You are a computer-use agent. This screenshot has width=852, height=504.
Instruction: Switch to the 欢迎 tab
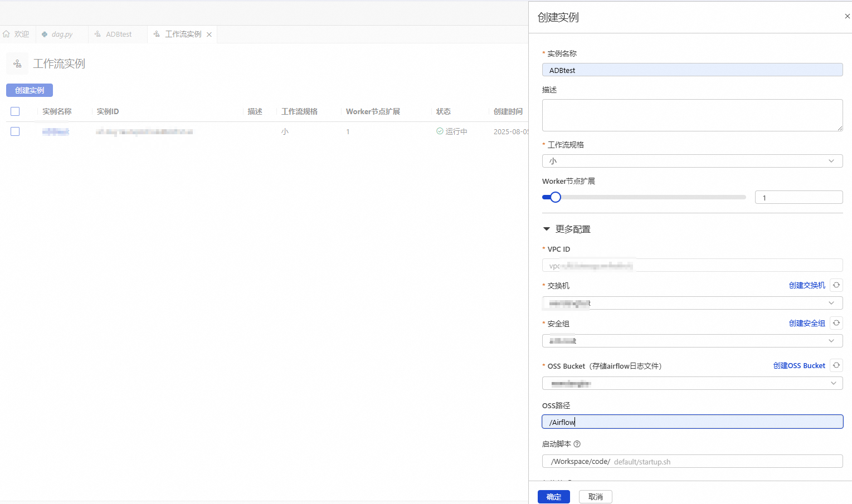pos(17,34)
